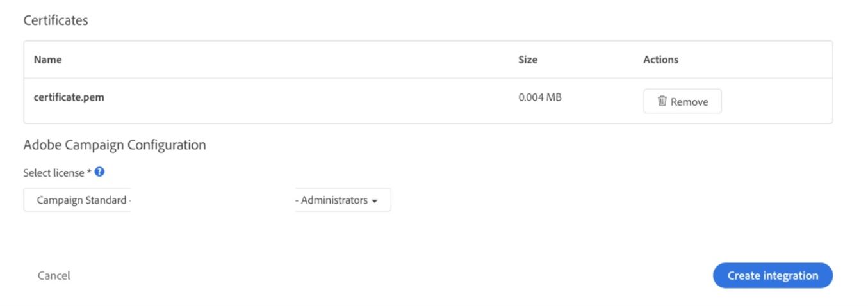
Task: Click the Actions column header
Action: (660, 60)
